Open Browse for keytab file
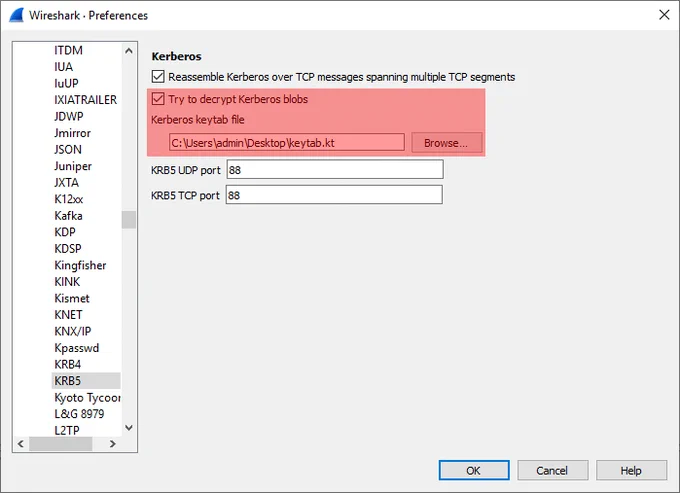 pos(446,143)
